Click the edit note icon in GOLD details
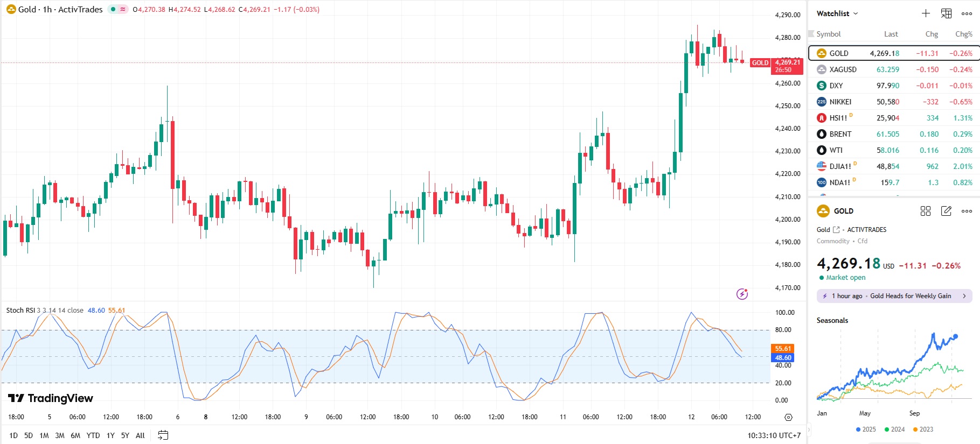This screenshot has width=980, height=444. click(x=946, y=211)
